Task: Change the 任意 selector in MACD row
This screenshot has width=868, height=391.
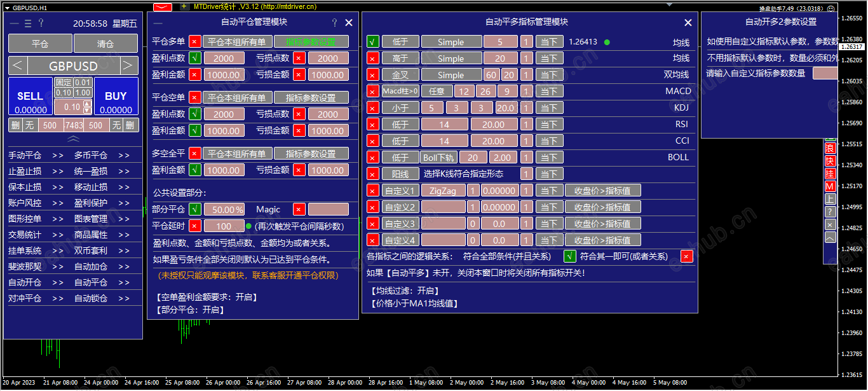Action: (437, 92)
